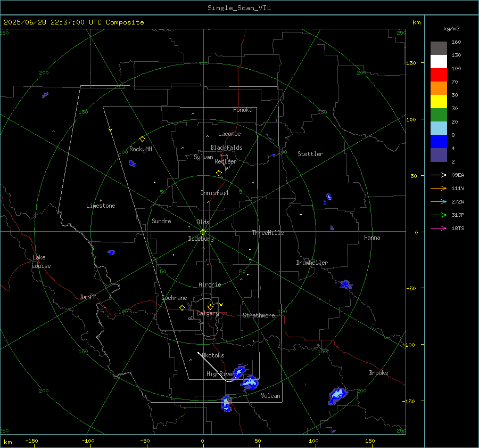Pick the orange 50–70 legend swatch
The width and height of the screenshot is (479, 448).
pyautogui.click(x=439, y=88)
